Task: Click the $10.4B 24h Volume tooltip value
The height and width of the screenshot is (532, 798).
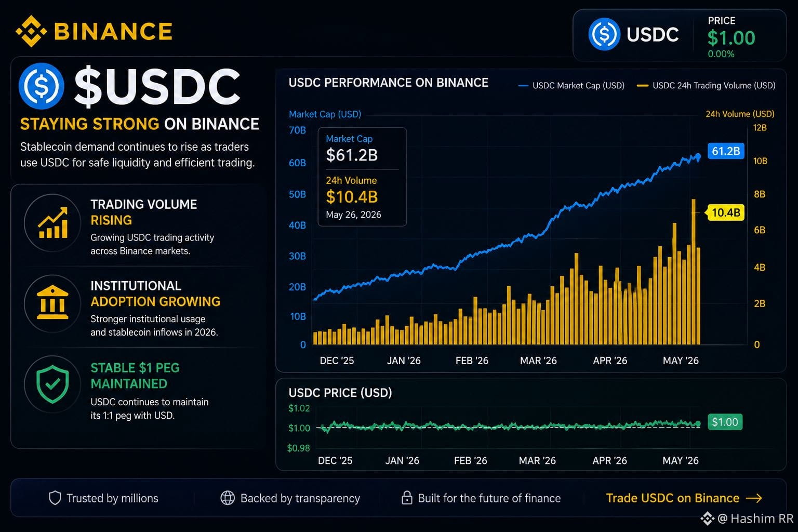Action: pos(352,197)
